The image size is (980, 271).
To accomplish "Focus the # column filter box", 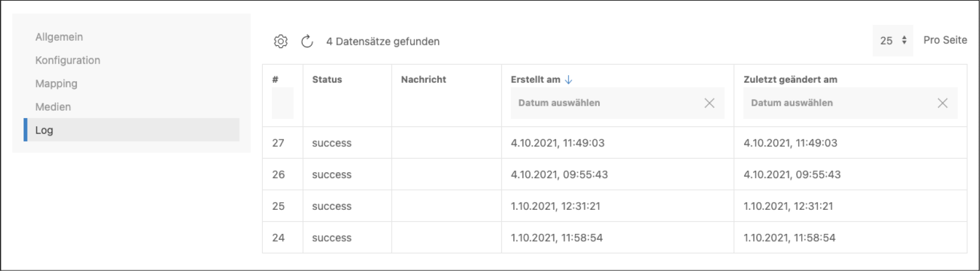I will pos(282,103).
